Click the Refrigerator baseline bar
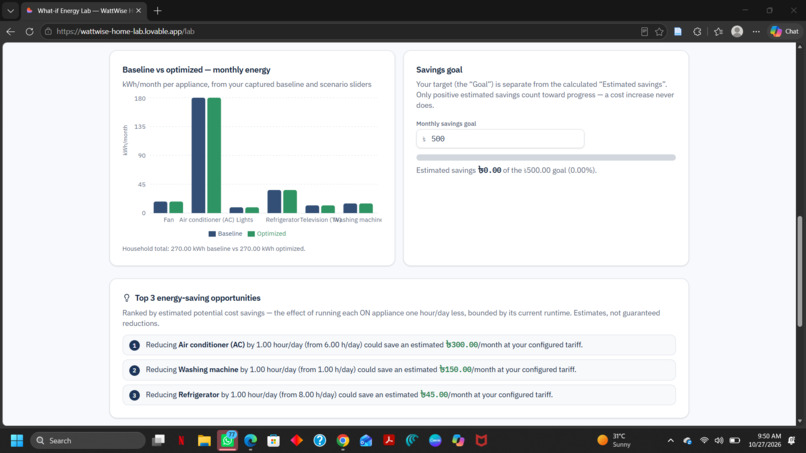The image size is (806, 453). [274, 202]
